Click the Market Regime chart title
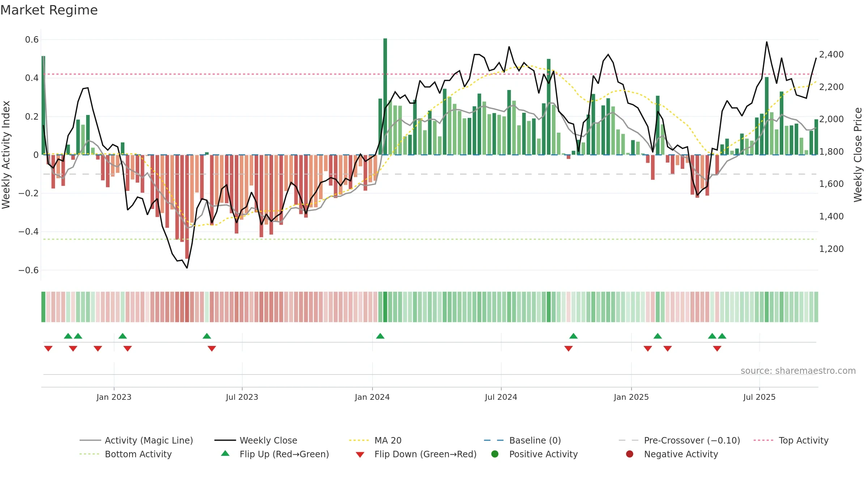Viewport: 868px width, 488px height. [49, 10]
